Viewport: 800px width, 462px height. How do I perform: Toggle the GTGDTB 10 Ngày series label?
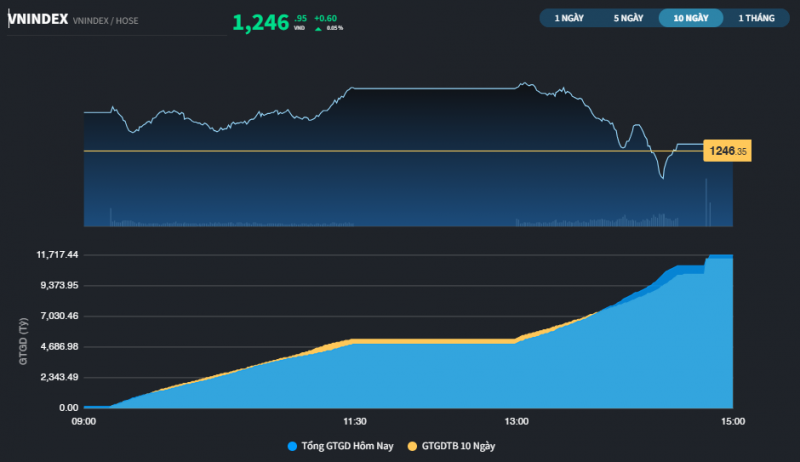(x=458, y=446)
